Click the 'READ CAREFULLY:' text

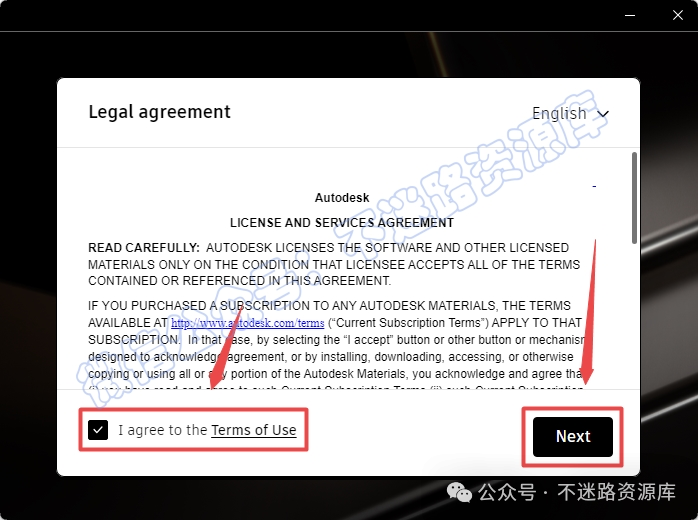(144, 248)
